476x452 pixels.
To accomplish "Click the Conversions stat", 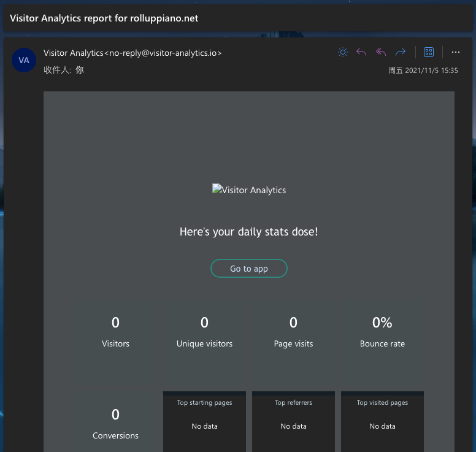I will [x=115, y=423].
